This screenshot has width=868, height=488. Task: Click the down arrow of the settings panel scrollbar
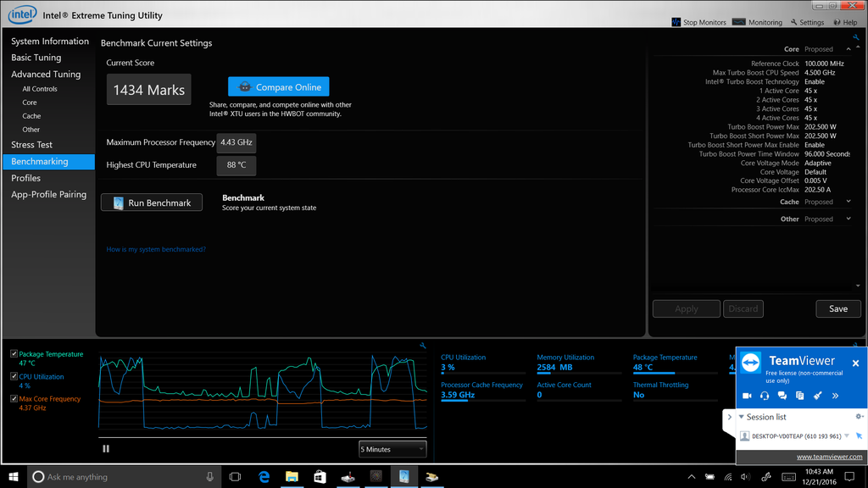858,286
